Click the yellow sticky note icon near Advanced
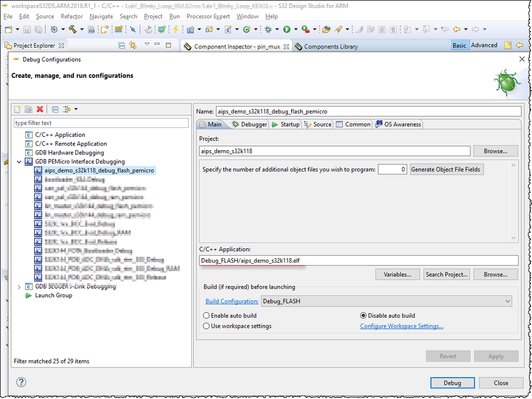The height and width of the screenshot is (399, 532). (x=508, y=45)
